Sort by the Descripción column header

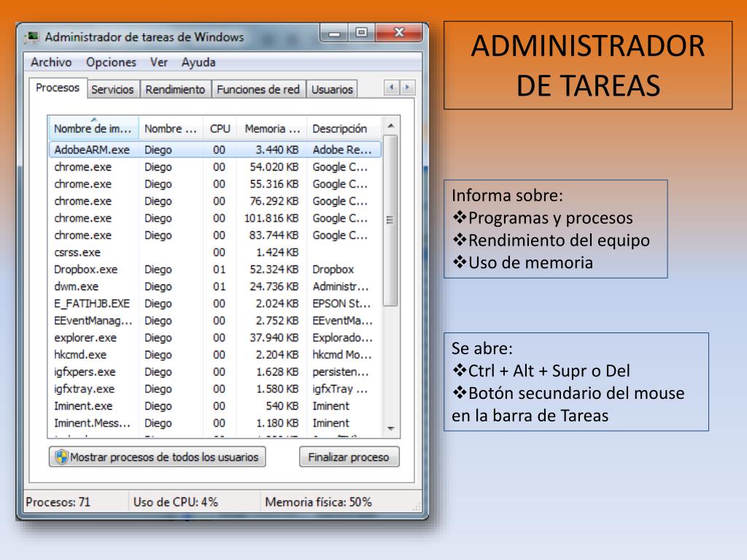[x=344, y=128]
